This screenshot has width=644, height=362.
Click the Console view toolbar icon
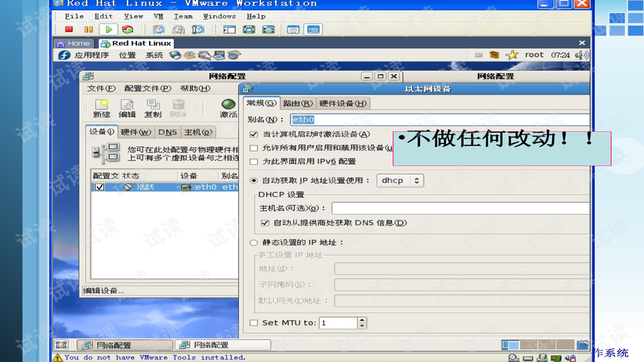click(x=313, y=29)
